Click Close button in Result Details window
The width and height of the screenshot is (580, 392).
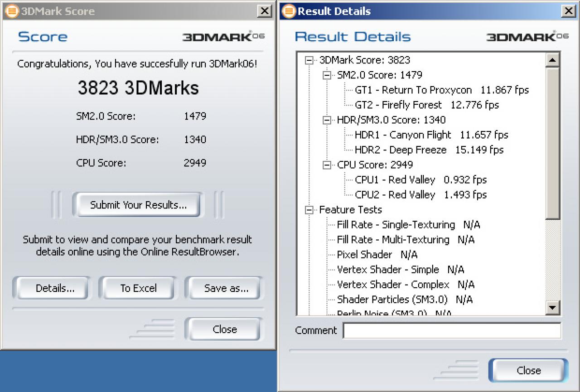(528, 370)
